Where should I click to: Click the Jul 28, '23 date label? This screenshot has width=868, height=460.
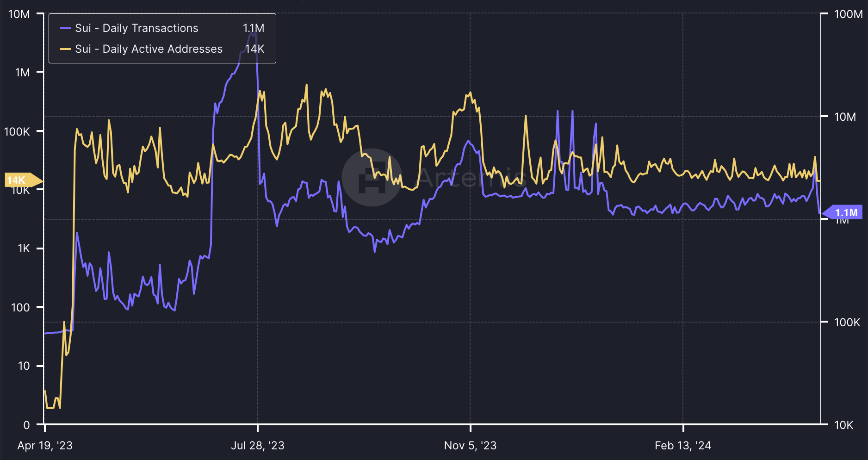click(x=258, y=446)
